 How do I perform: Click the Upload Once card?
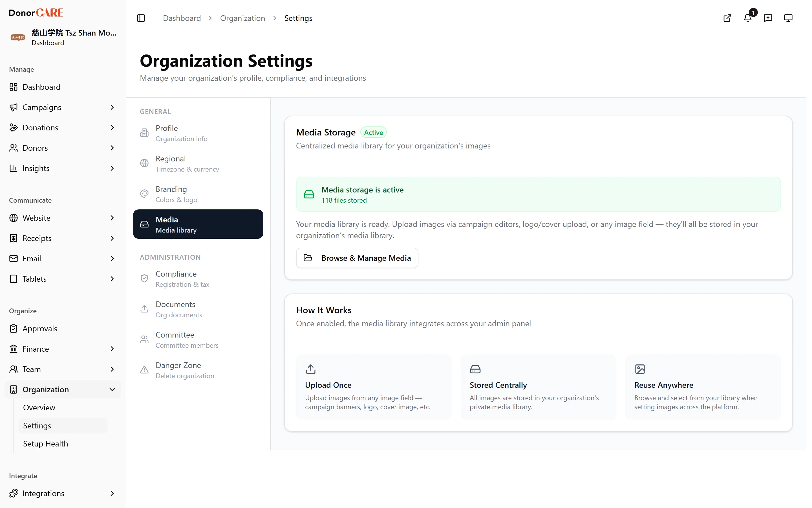[374, 387]
